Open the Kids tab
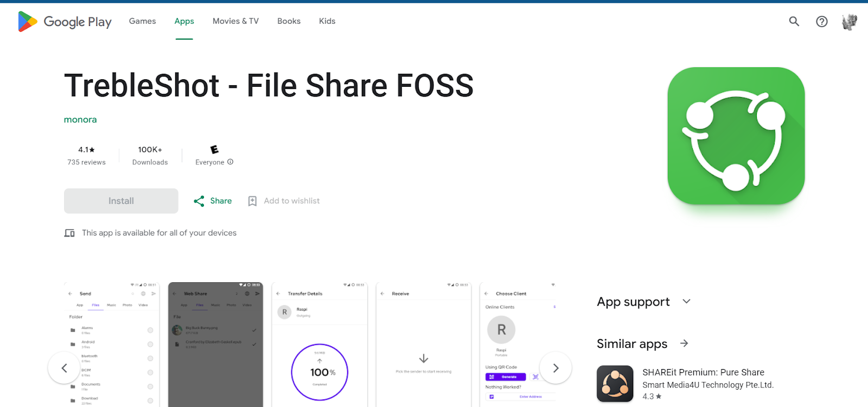 [327, 21]
